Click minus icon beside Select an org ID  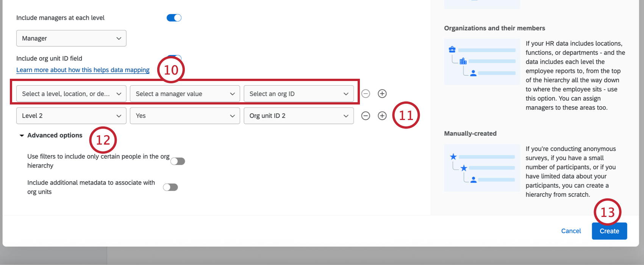pyautogui.click(x=366, y=94)
